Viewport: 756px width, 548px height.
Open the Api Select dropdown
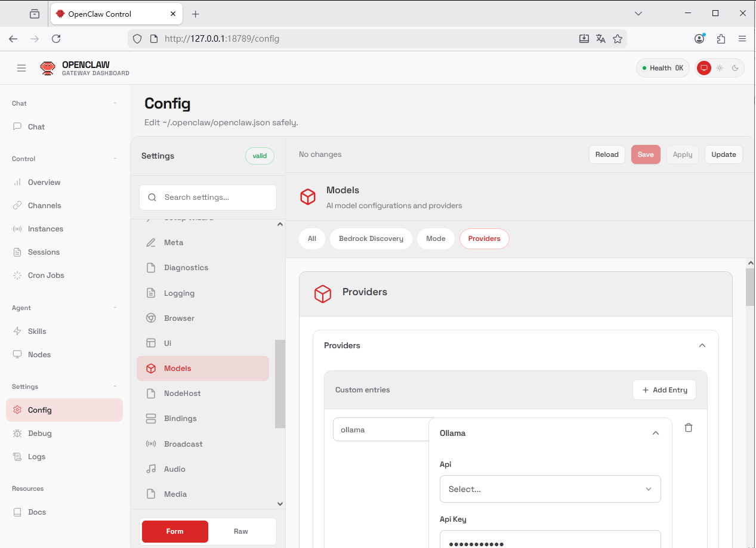(550, 489)
